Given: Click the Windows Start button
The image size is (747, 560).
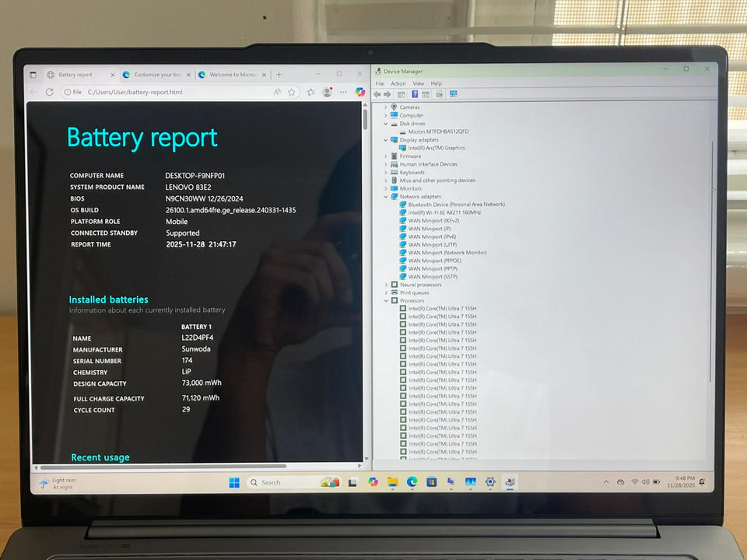Looking at the screenshot, I should pos(234,482).
